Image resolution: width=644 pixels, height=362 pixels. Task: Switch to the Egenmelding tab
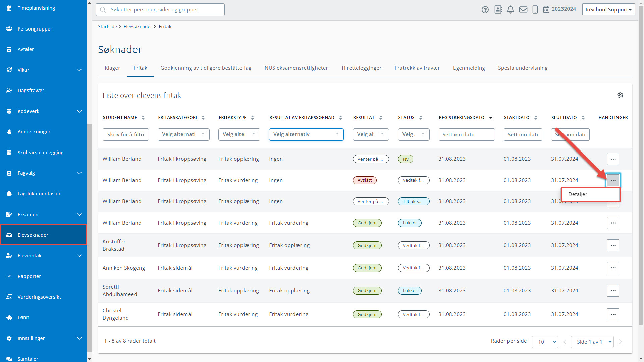point(469,68)
